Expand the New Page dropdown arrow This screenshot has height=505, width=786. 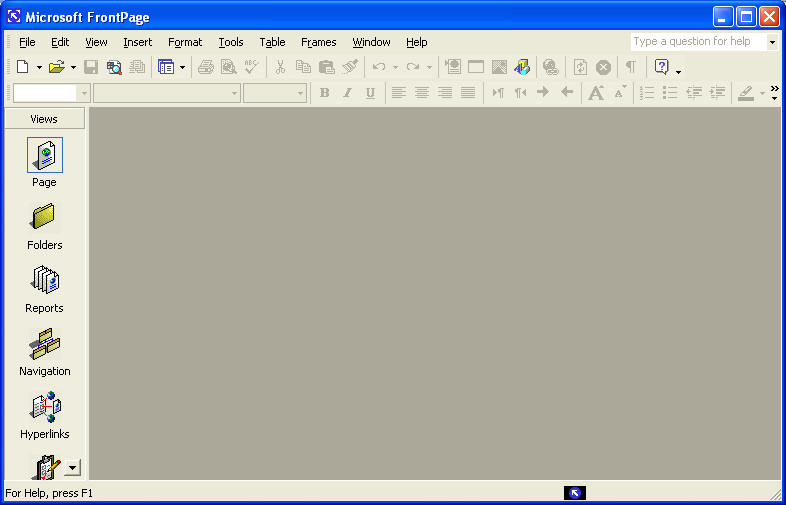(39, 67)
